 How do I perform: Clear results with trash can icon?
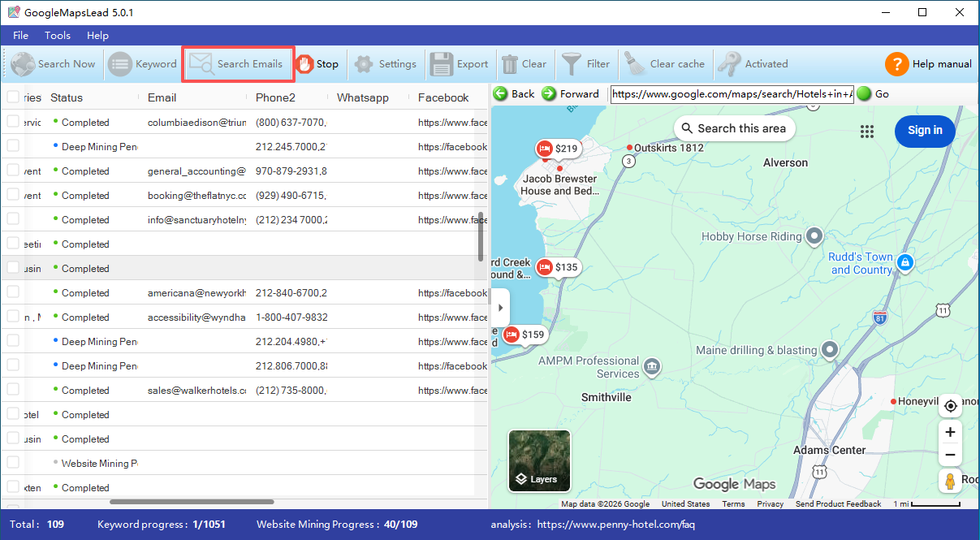click(x=510, y=64)
